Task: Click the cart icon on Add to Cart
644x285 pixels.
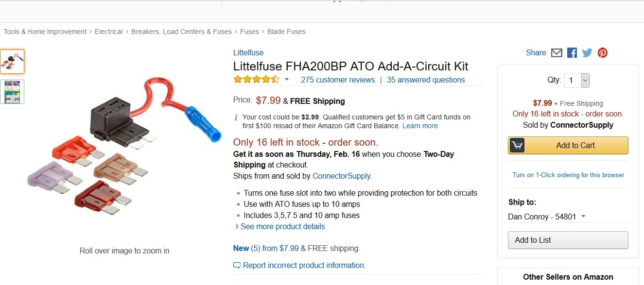Action: pos(517,145)
